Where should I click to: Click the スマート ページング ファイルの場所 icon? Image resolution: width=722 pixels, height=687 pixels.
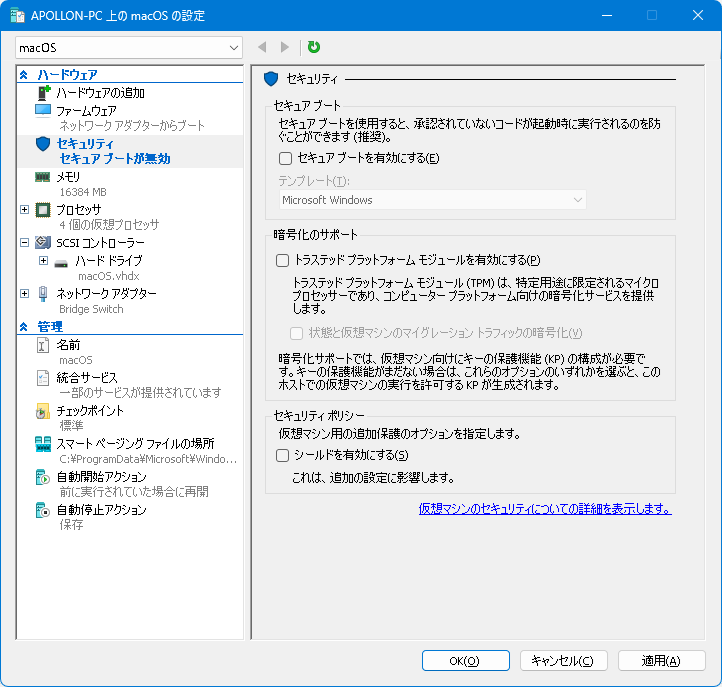click(43, 444)
